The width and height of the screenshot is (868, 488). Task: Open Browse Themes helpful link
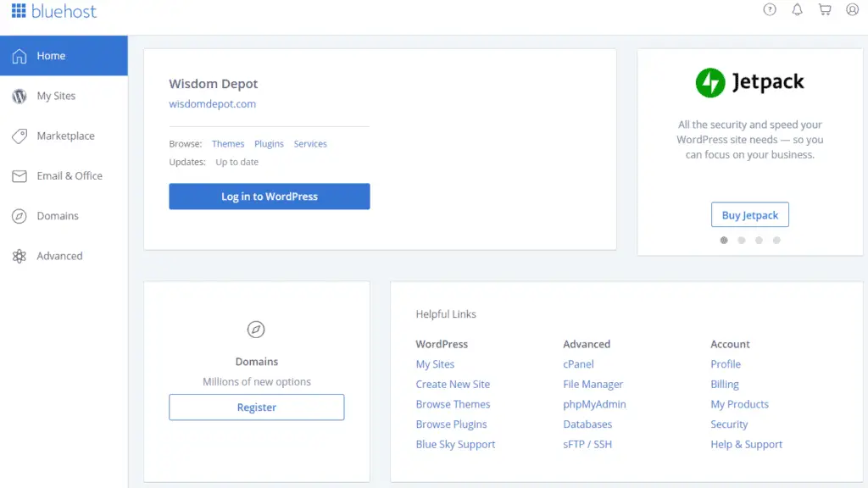453,404
